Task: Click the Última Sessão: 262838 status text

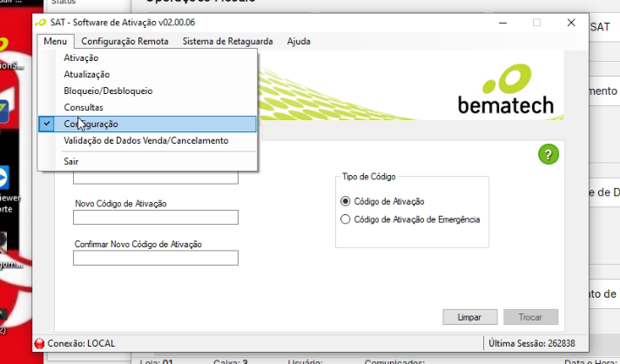Action: [x=532, y=343]
